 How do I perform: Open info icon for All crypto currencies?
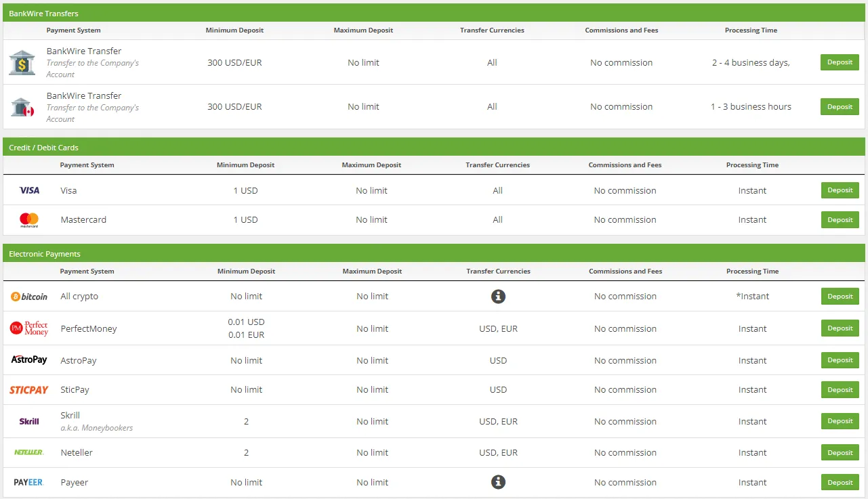tap(498, 297)
